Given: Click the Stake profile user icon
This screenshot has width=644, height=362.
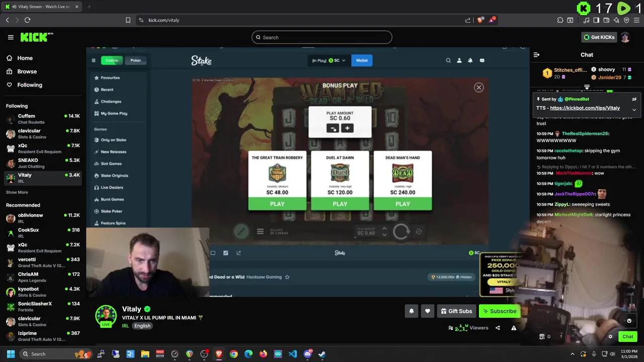Looking at the screenshot, I should 459,60.
